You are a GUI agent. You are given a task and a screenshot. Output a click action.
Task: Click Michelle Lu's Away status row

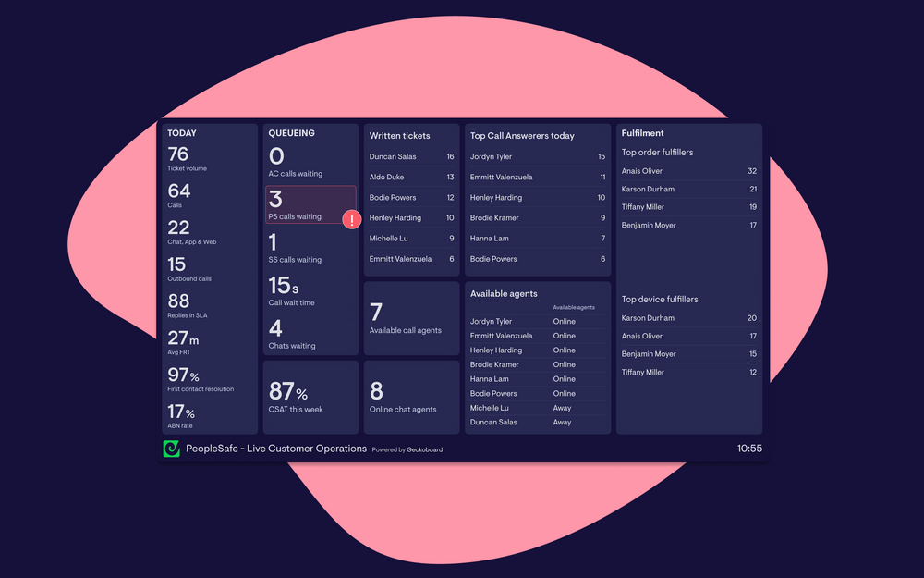click(537, 407)
